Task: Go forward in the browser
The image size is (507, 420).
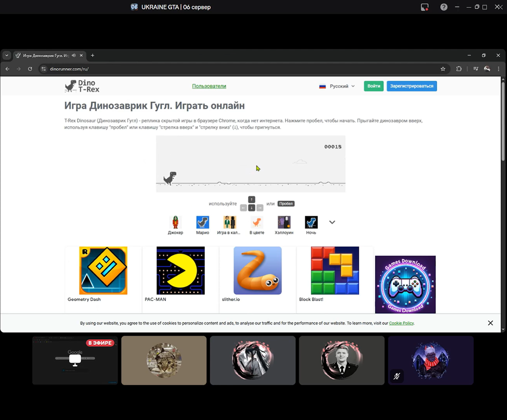Action: pyautogui.click(x=19, y=69)
